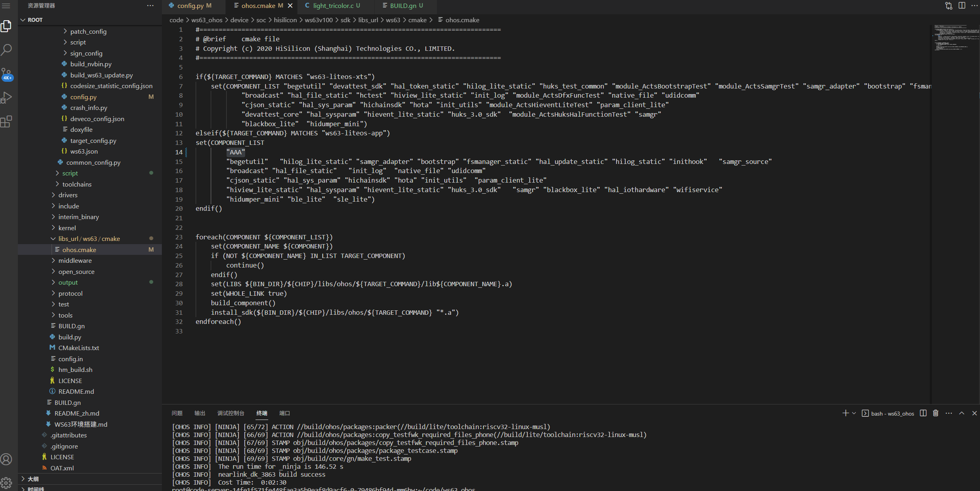Click the ws63v100 breadcrumb item
The width and height of the screenshot is (980, 491).
point(318,20)
